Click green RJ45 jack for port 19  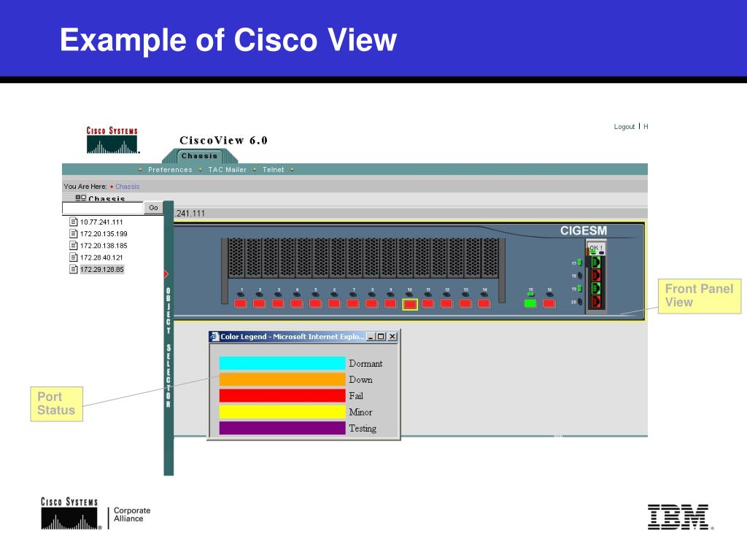click(596, 288)
